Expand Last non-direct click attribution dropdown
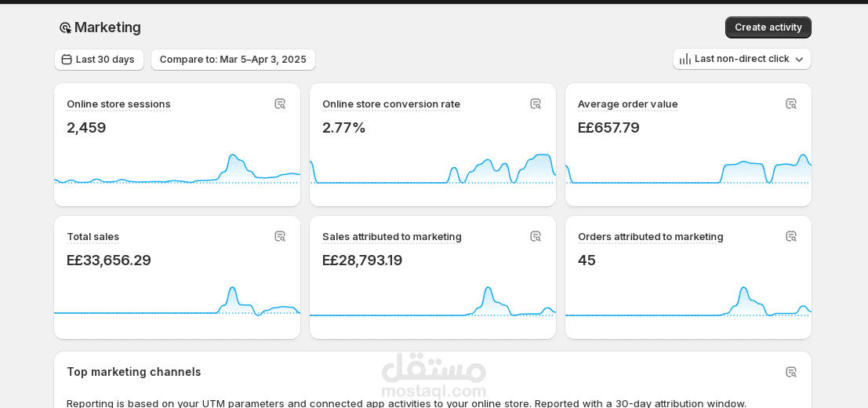Image resolution: width=868 pixels, height=408 pixels. 742,59
